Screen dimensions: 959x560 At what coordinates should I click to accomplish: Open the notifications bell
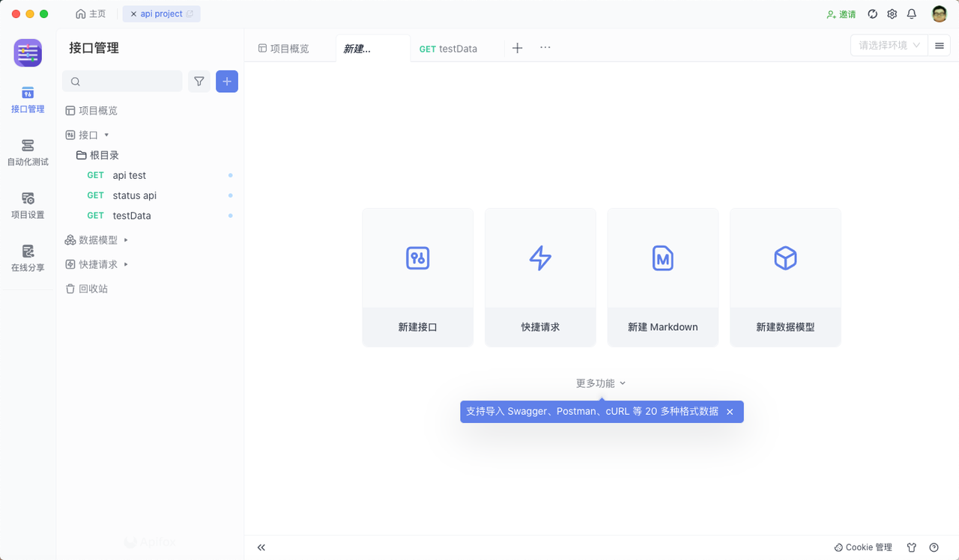click(912, 14)
